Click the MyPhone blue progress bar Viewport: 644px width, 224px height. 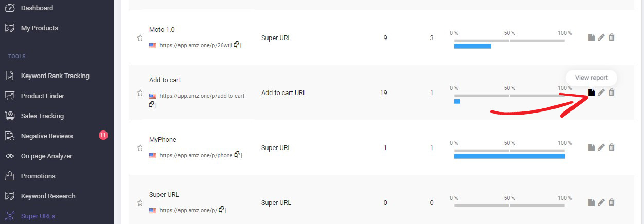509,156
